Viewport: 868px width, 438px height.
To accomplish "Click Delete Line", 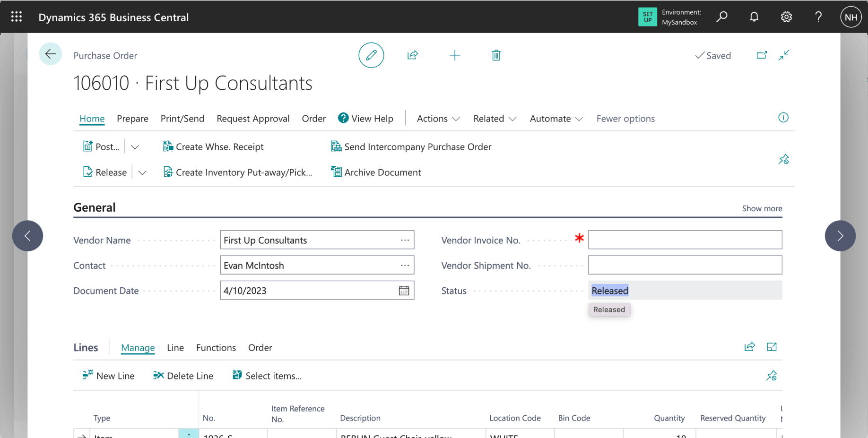I will pyautogui.click(x=183, y=376).
